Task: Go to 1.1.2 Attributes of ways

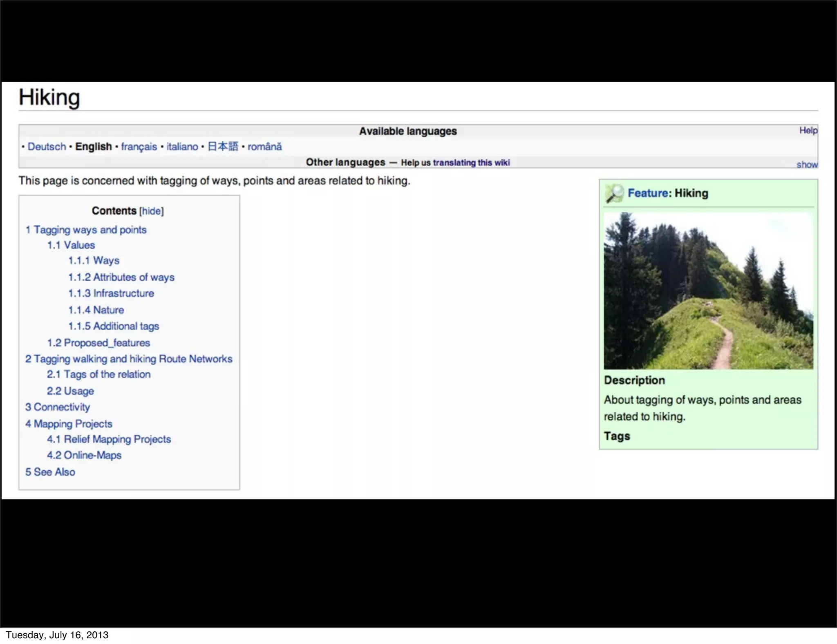Action: tap(121, 277)
